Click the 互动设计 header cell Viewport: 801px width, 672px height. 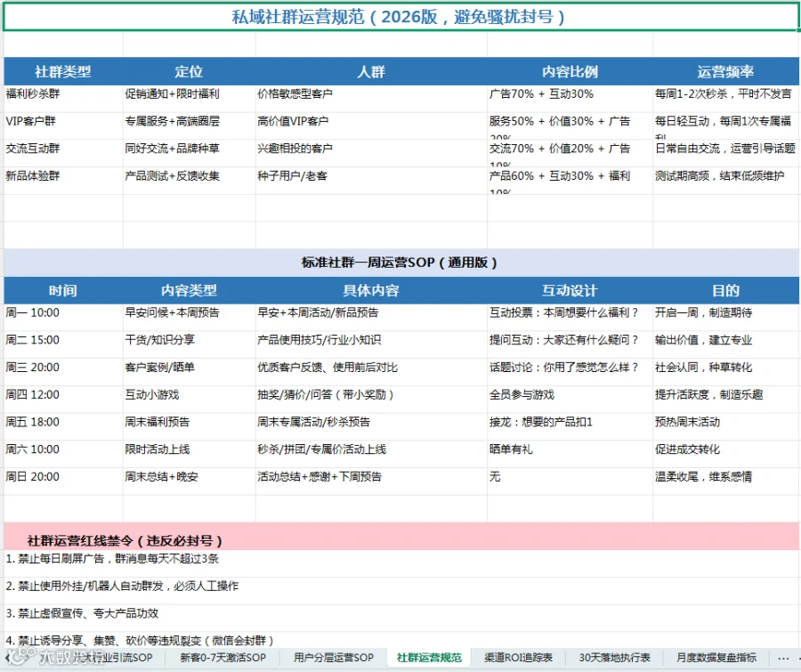tap(570, 290)
